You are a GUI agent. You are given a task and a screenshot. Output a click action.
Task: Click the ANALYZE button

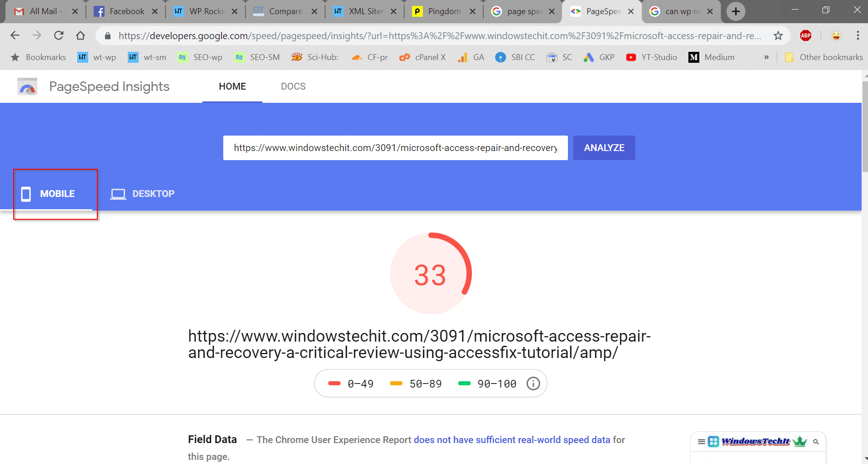point(604,148)
